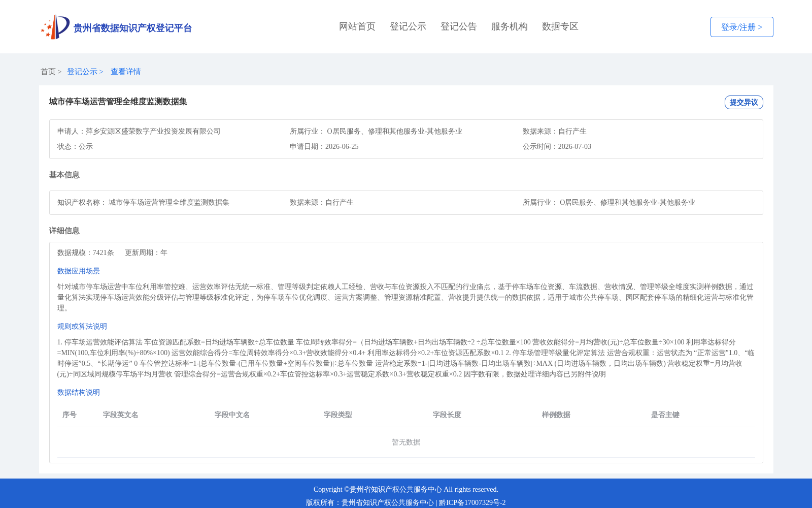
Task: Click 首页 in the breadcrumb
Action: 48,72
